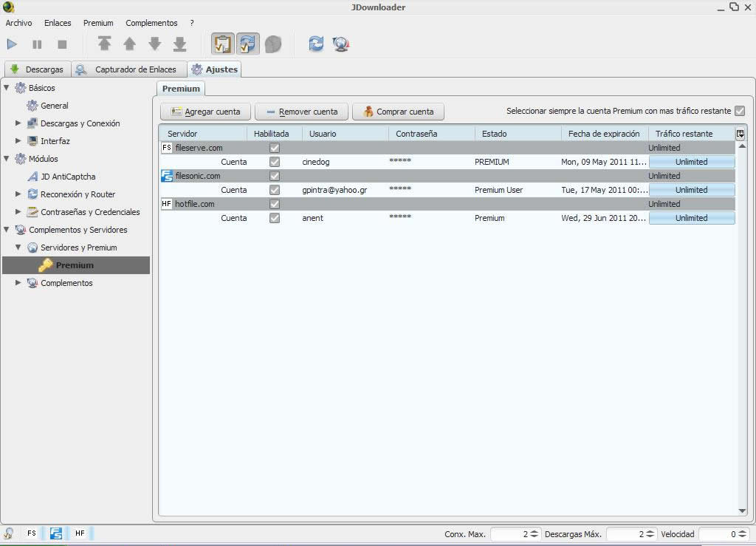Screen dimensions: 756x546
Task: Click status bar premium key icon
Action: 8,533
